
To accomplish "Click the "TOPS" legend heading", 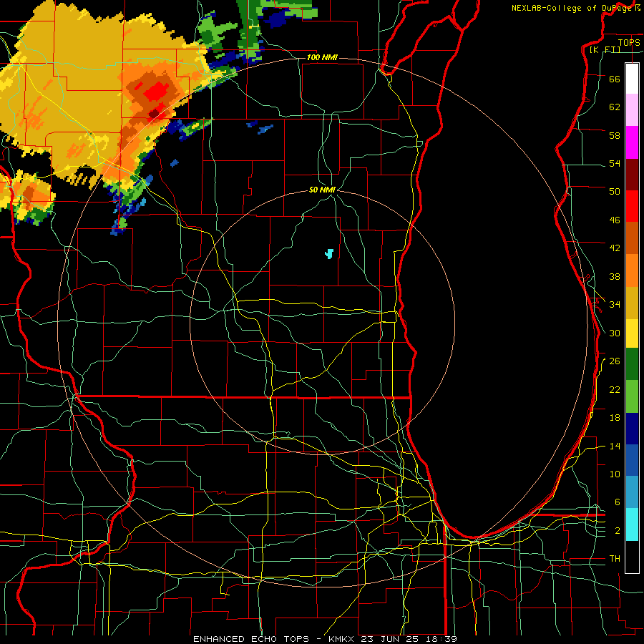I will pos(629,42).
